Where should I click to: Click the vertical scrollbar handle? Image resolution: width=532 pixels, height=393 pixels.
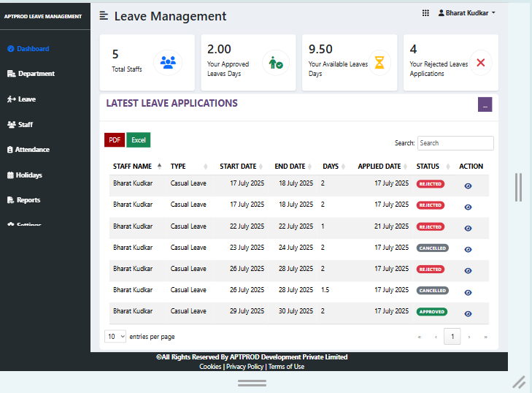click(x=518, y=187)
